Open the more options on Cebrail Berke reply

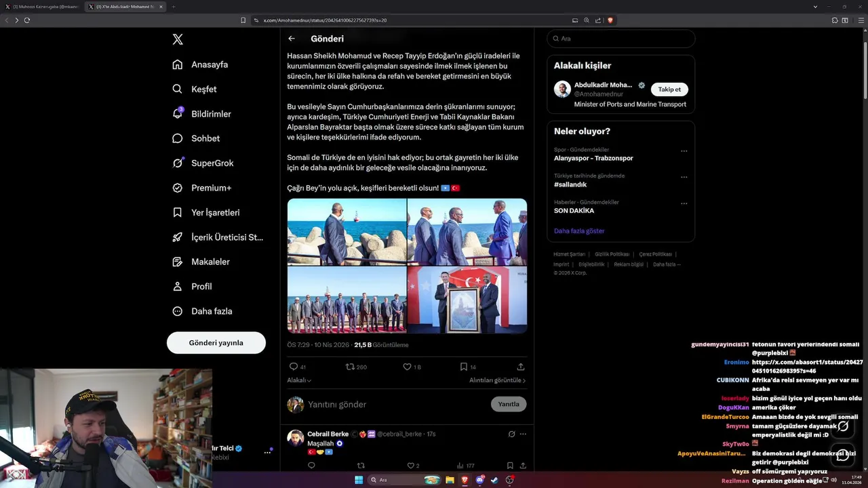coord(523,434)
